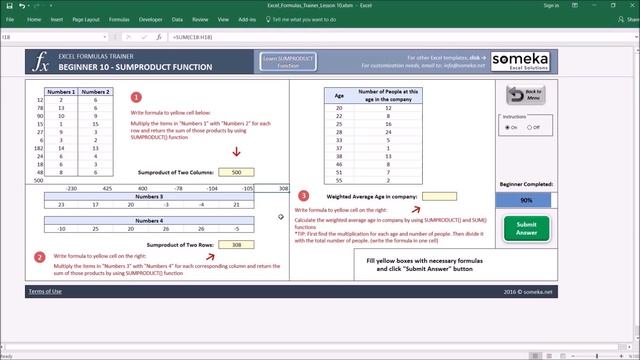640x360 pixels.
Task: Click the Zoom out minus icon
Action: coord(573,356)
